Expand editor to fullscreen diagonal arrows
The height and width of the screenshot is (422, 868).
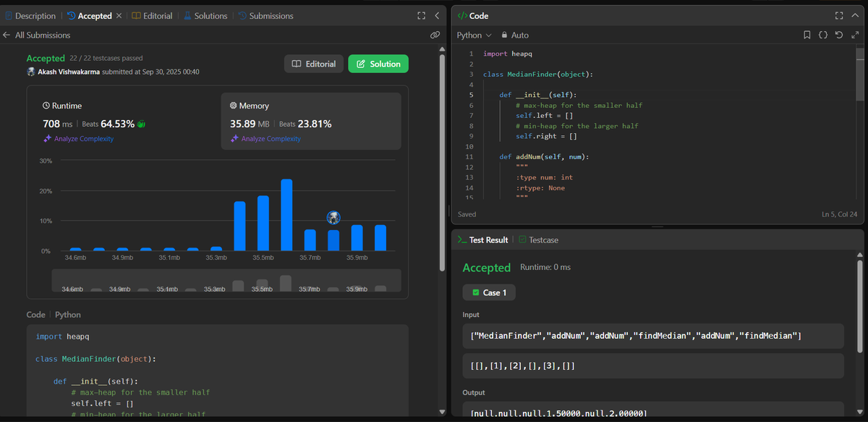coord(854,35)
